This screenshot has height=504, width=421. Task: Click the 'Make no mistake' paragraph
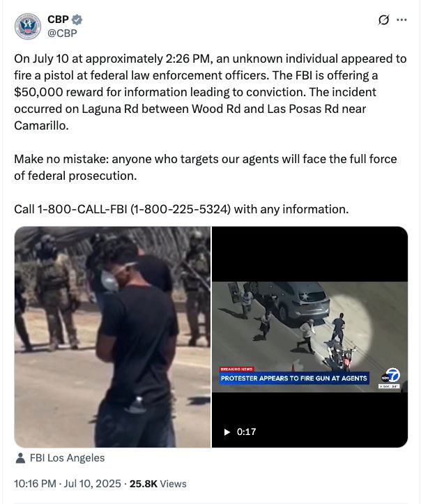[x=206, y=167]
